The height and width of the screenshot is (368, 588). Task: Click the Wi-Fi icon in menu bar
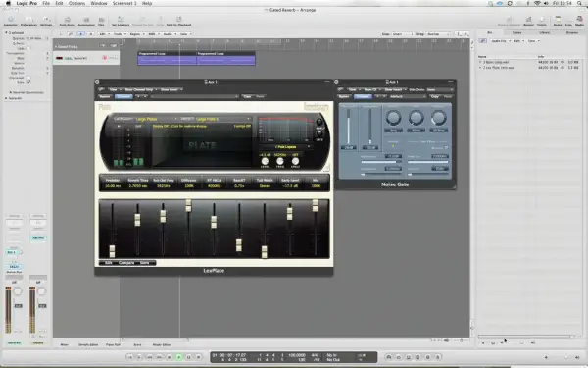click(x=537, y=3)
